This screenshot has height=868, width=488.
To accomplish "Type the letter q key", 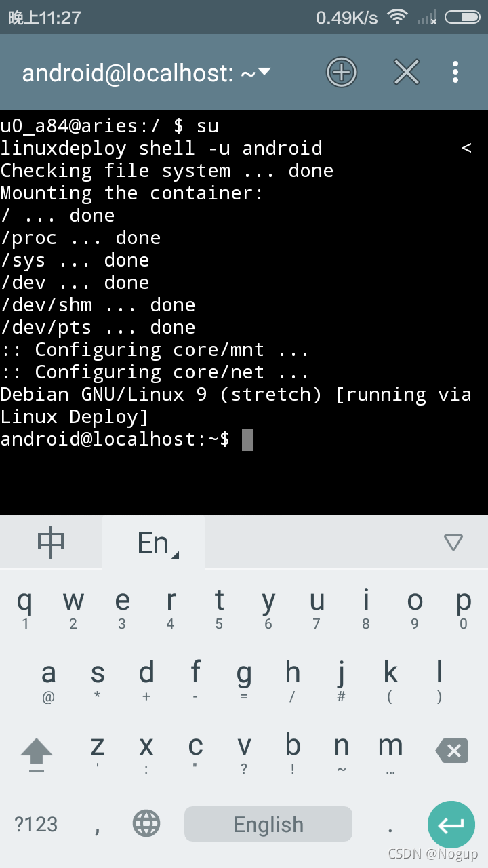I will (24, 606).
